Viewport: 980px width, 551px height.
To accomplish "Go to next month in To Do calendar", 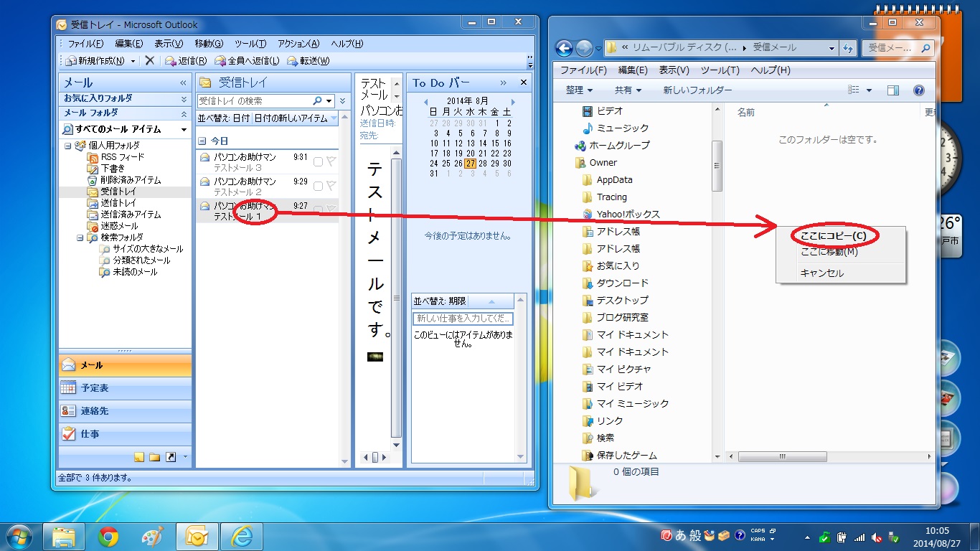I will (x=513, y=101).
